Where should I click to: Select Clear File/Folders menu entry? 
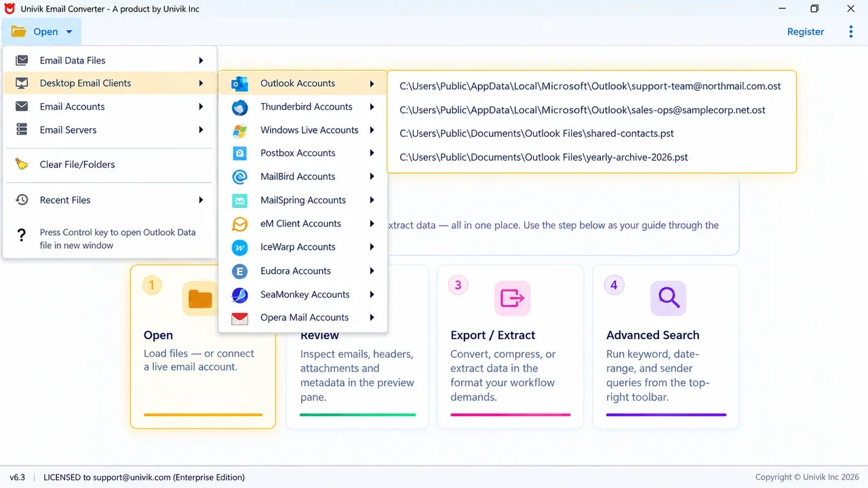click(x=110, y=164)
